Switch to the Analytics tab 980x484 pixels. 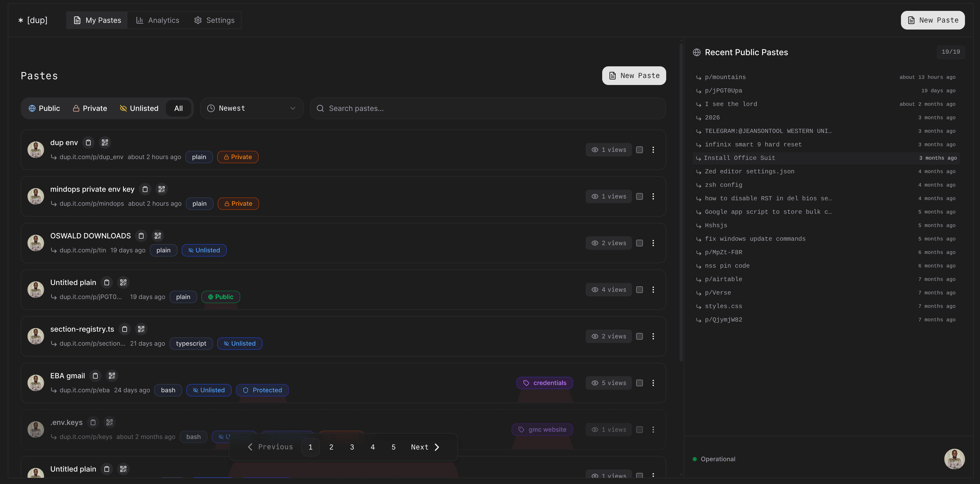158,20
